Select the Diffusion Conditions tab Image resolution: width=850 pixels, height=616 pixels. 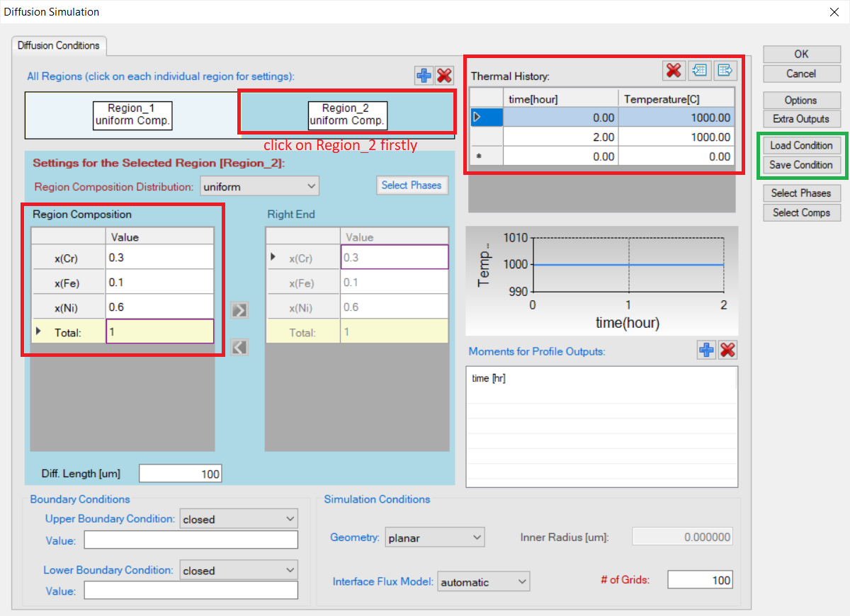point(59,45)
